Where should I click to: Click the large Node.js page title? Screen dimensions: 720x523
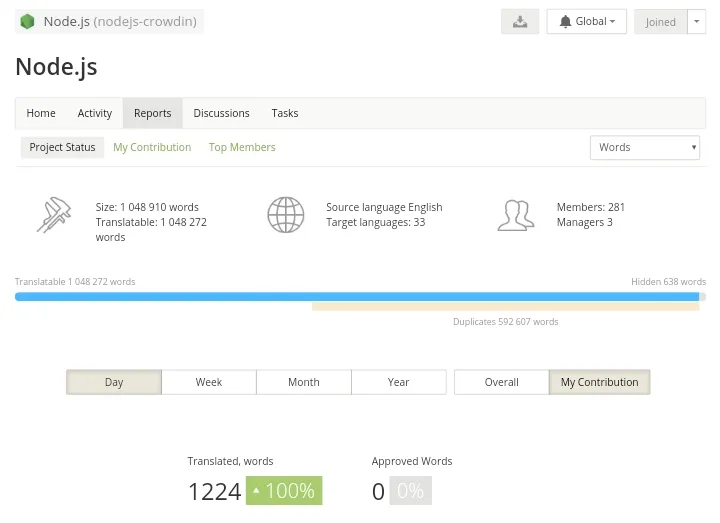(x=56, y=67)
